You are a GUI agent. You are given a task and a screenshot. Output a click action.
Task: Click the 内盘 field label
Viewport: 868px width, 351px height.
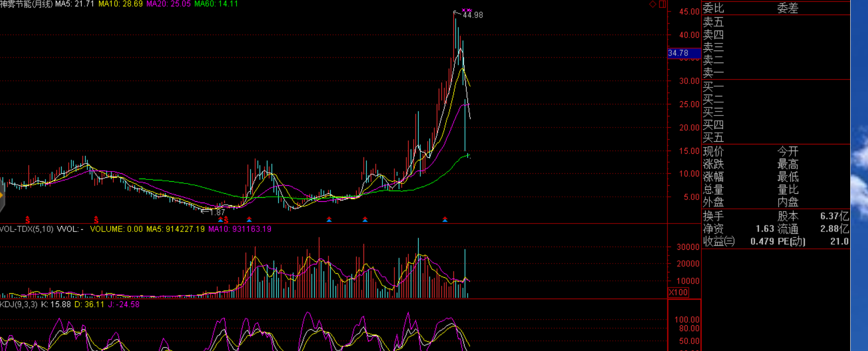[x=788, y=202]
